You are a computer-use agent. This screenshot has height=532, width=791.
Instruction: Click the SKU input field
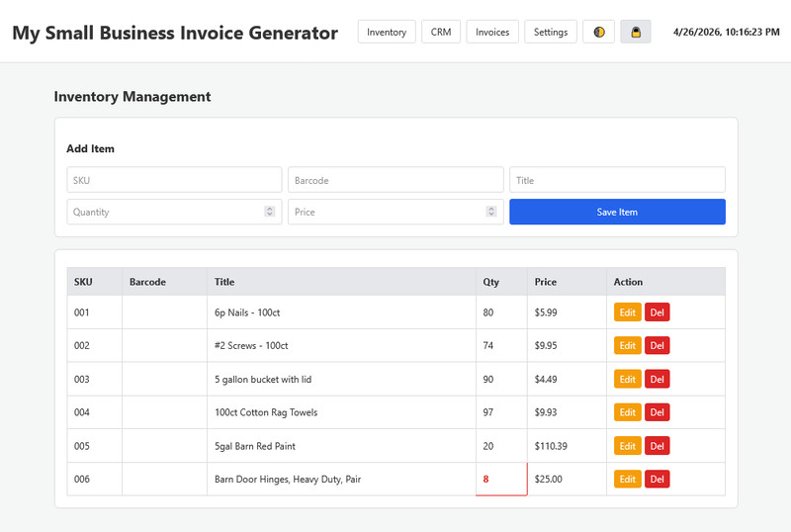pos(174,180)
